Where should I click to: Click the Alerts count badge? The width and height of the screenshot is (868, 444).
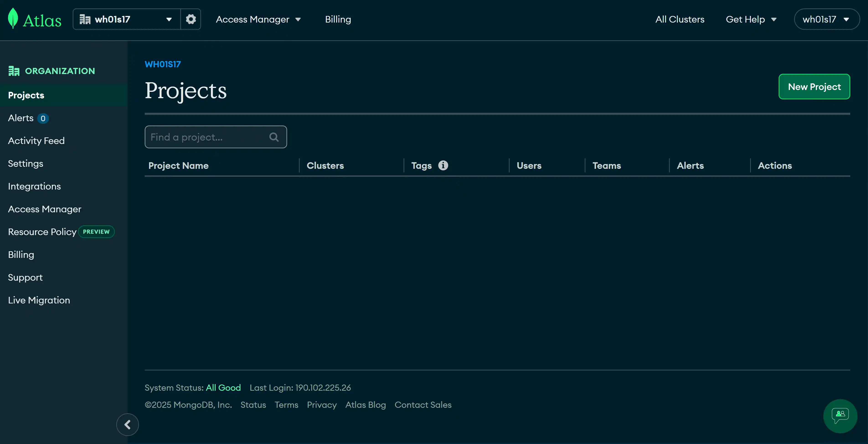43,119
